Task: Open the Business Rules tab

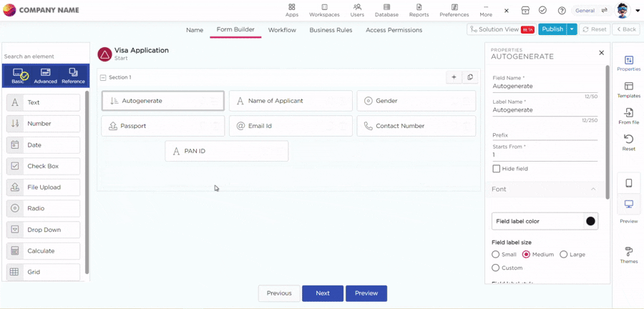Action: point(330,30)
